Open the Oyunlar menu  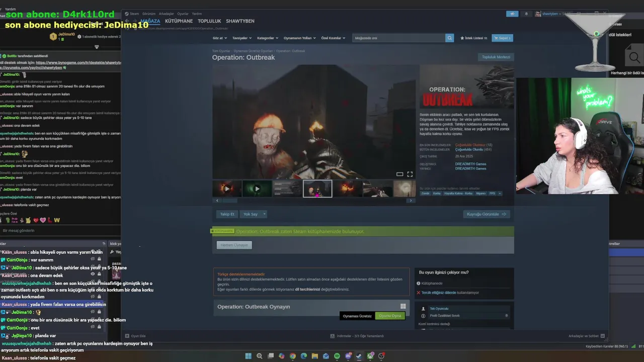coord(183,14)
